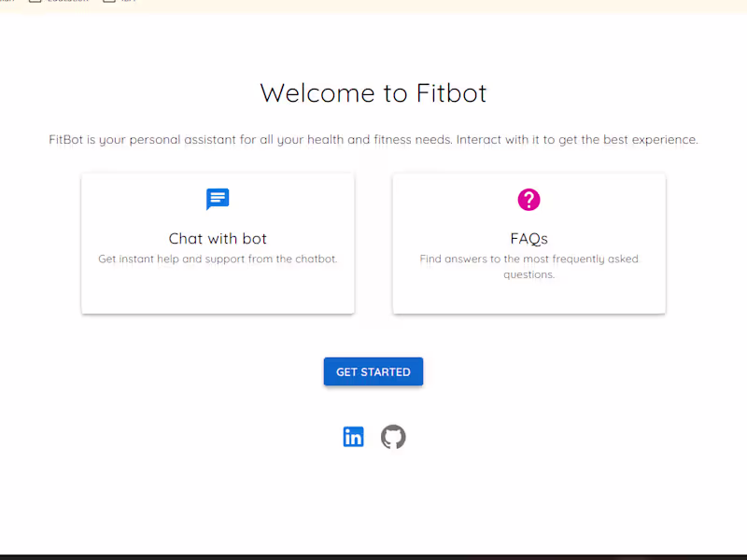
Task: Select the 'Chat with bot' heading
Action: click(x=218, y=239)
